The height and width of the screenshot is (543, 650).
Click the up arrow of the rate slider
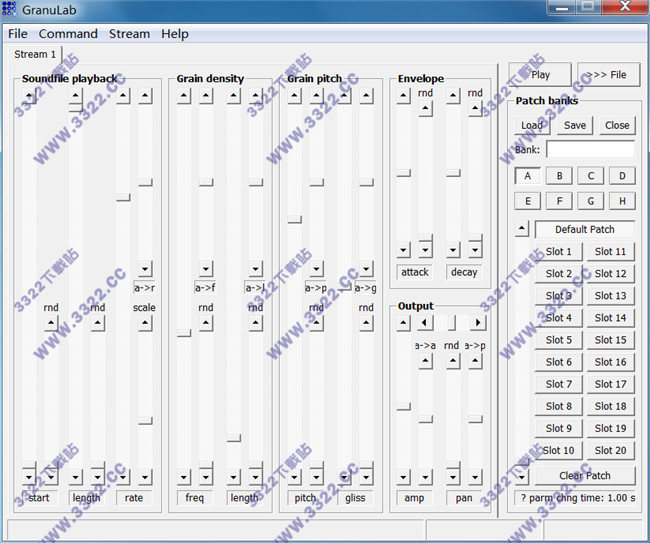pyautogui.click(x=123, y=97)
